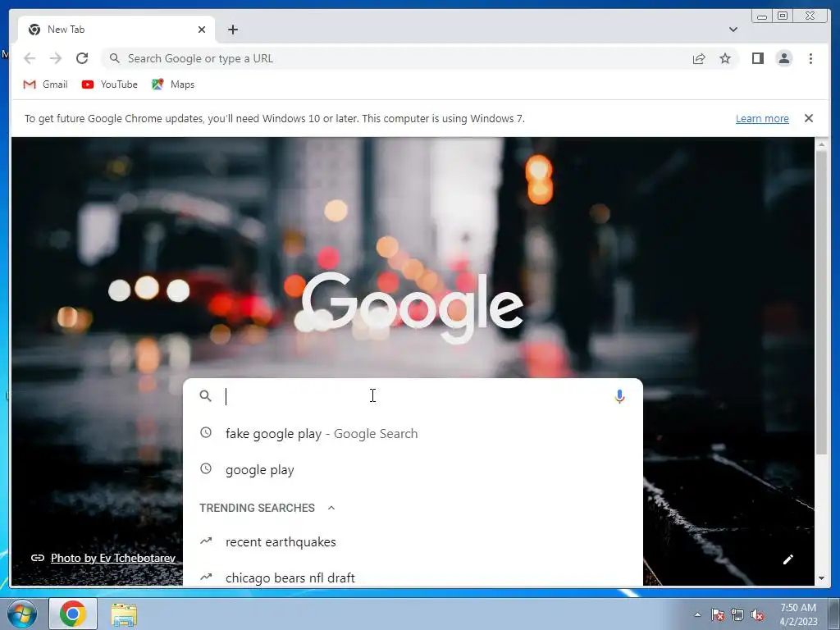Start voice search with microphone icon
The width and height of the screenshot is (840, 630).
pos(619,396)
